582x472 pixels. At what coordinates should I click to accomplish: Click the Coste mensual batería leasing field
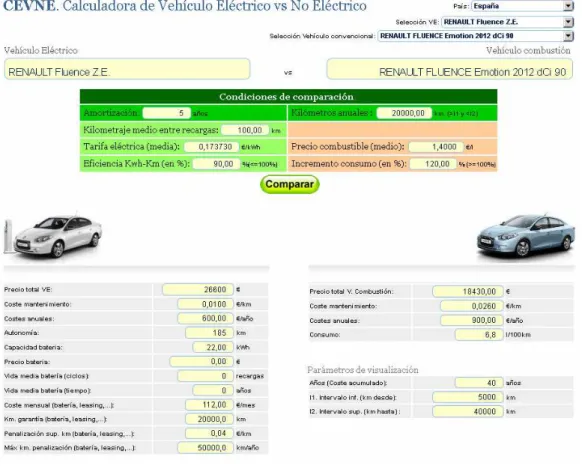pos(209,405)
